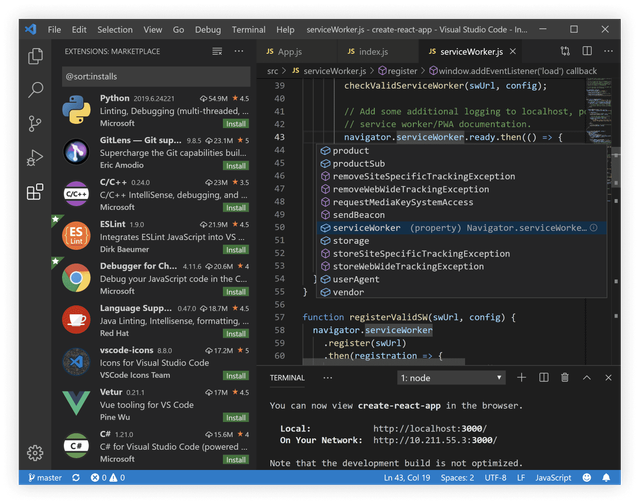Click the Manage gear icon
This screenshot has width=640, height=504.
(x=35, y=453)
